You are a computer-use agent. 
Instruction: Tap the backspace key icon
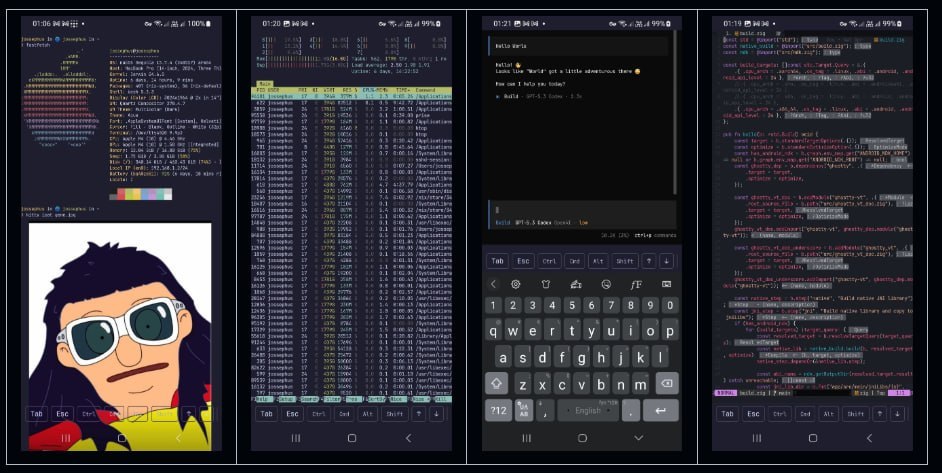pyautogui.click(x=667, y=383)
